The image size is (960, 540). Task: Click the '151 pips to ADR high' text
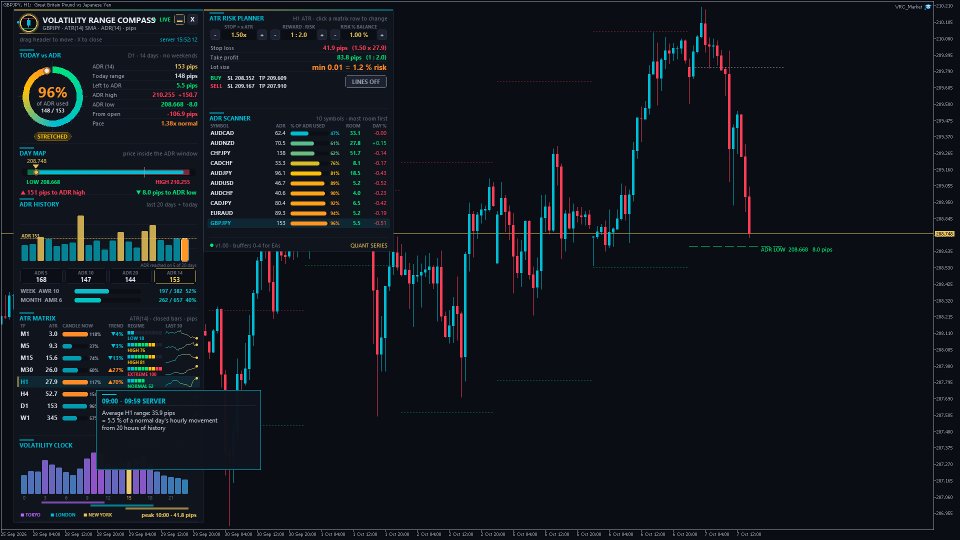click(53, 192)
